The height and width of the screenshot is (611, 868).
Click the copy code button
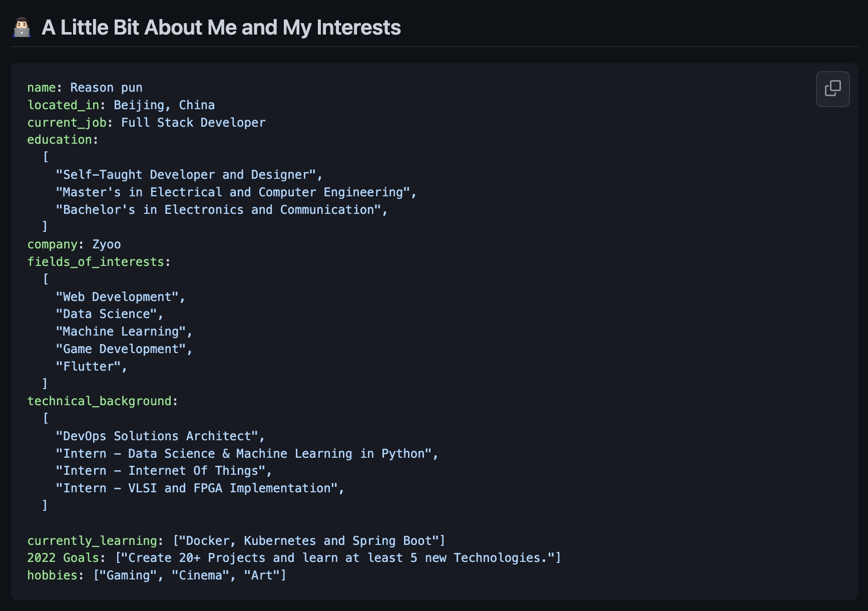coord(832,89)
